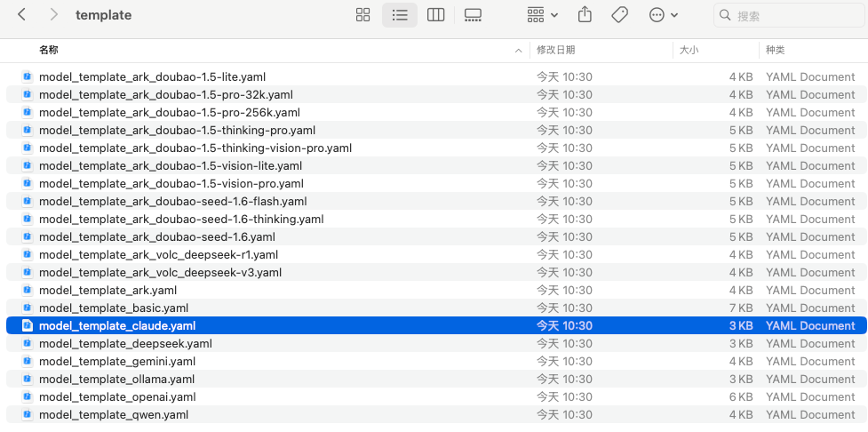
Task: Sort by the 名称 column header
Action: point(49,51)
